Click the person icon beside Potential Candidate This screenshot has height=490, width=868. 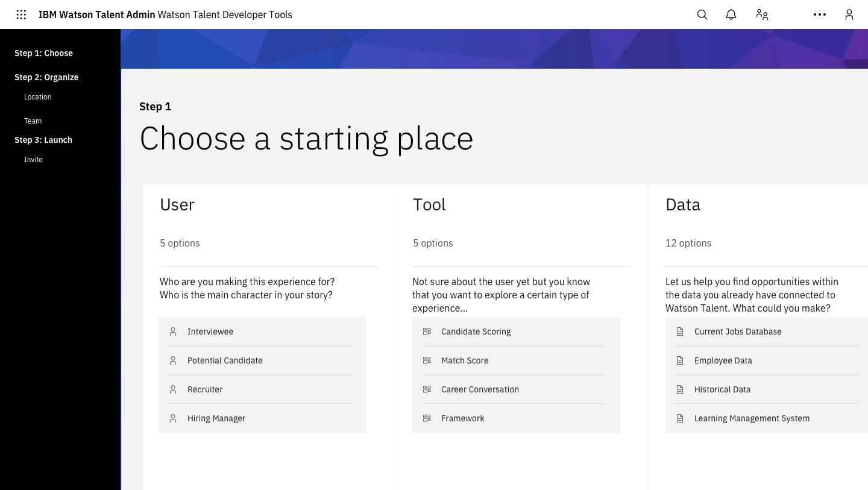pos(173,360)
